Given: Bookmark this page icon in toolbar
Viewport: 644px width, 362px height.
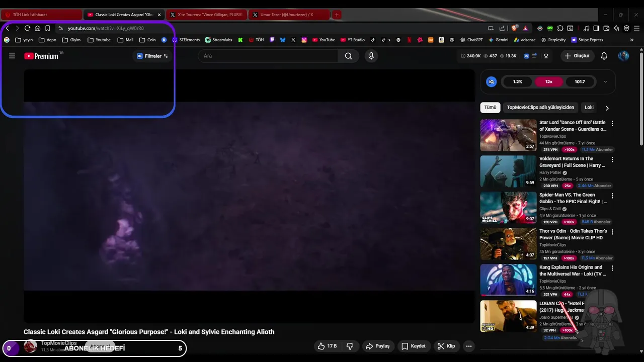Looking at the screenshot, I should (47, 28).
